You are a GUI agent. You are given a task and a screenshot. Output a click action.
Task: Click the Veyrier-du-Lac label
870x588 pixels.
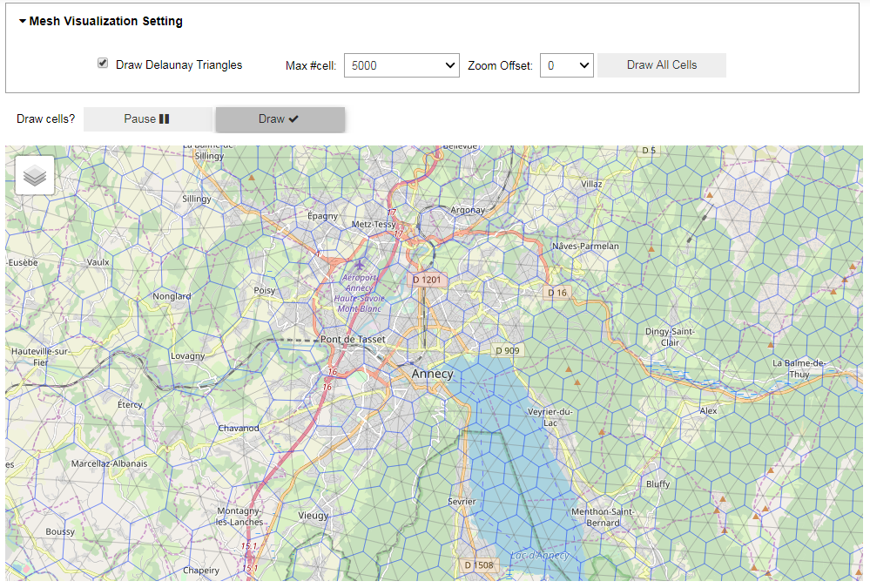pos(550,417)
